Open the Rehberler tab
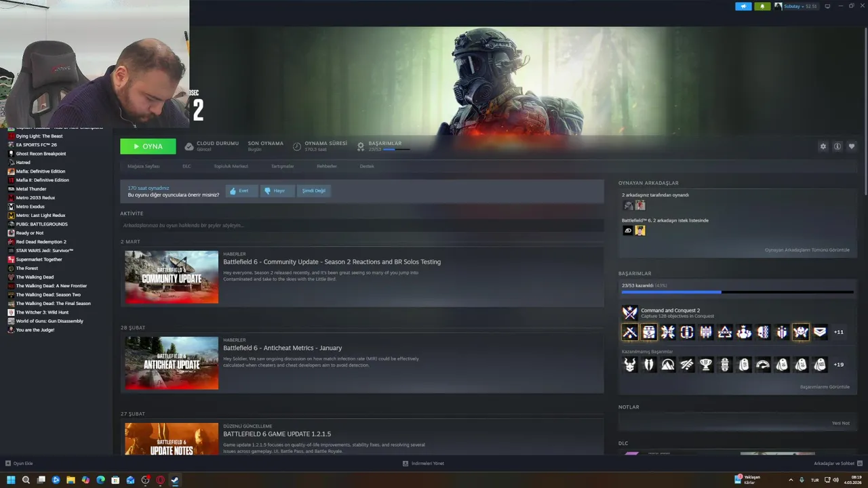This screenshot has height=488, width=868. coord(327,166)
